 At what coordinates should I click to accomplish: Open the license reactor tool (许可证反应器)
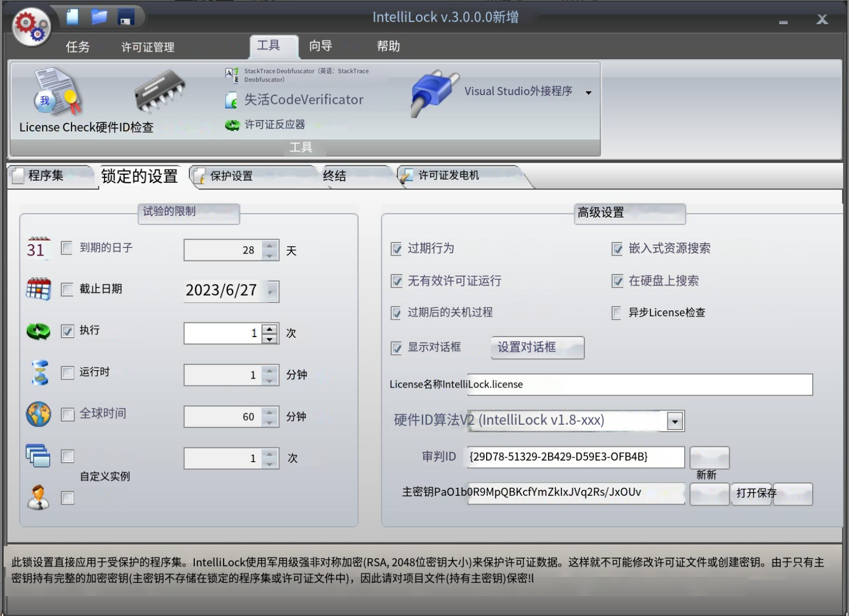pyautogui.click(x=265, y=124)
